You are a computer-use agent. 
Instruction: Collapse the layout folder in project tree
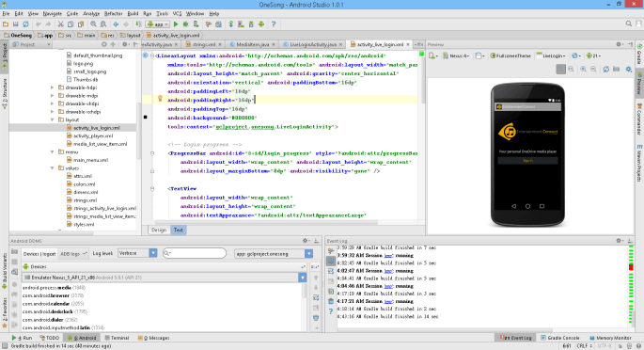[52, 119]
